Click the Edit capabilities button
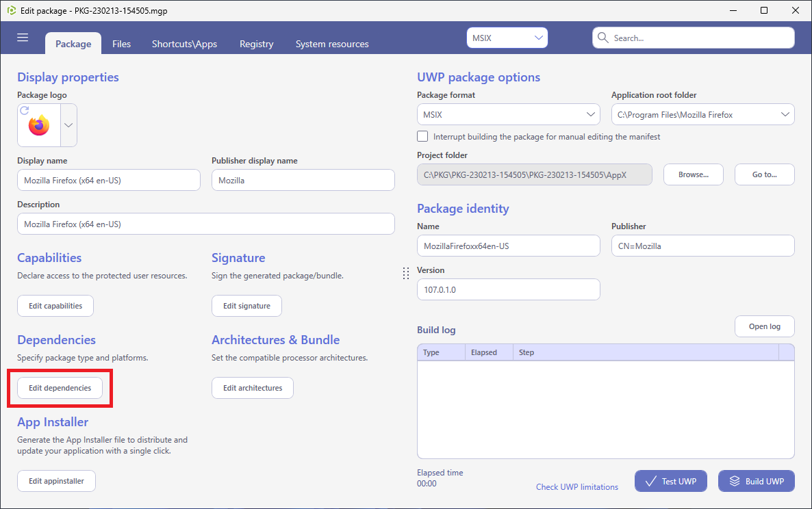Viewport: 812px width, 509px height. [x=55, y=306]
